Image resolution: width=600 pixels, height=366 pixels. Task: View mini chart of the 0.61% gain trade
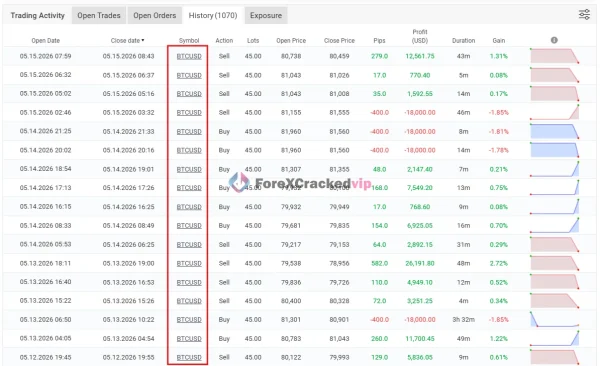click(554, 357)
